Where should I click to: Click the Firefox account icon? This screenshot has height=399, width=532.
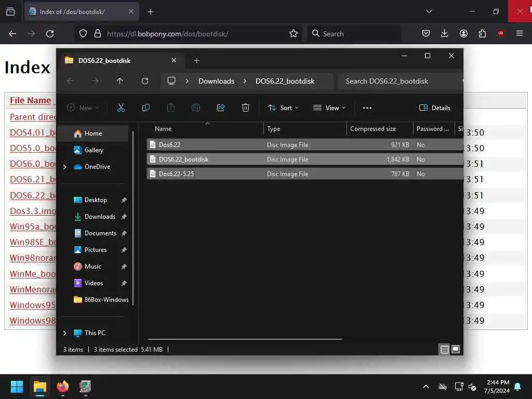click(463, 33)
